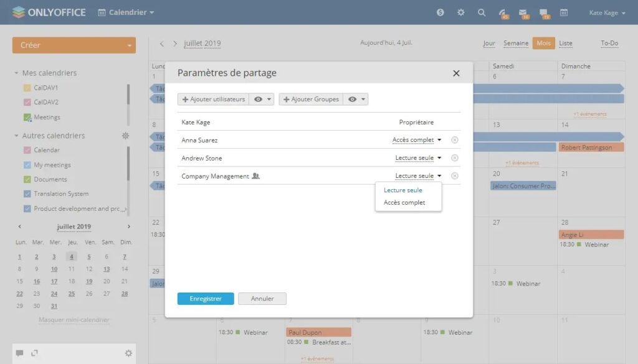Screen dimensions: 638x364
Task: Select Accès complet in dropdown menu
Action: [x=404, y=202]
